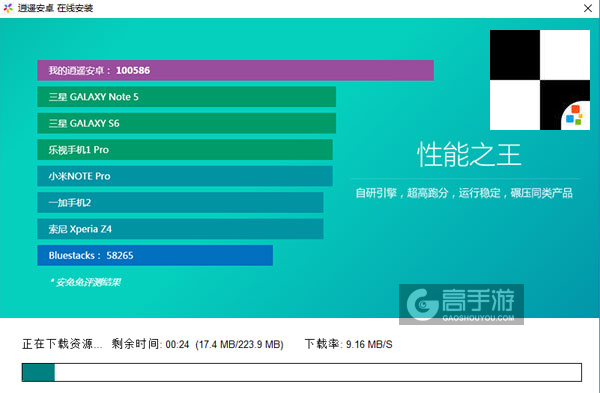The width and height of the screenshot is (600, 393).
Task: Select the 三星 GALAXY Note 5 bar
Action: point(186,97)
